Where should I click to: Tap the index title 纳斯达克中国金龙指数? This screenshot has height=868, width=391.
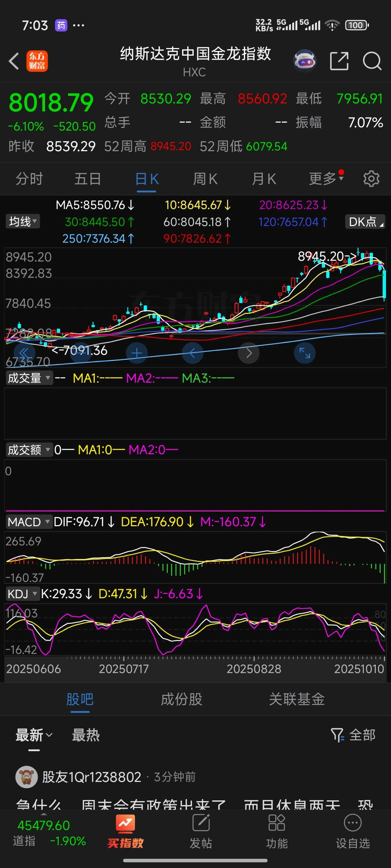tap(195, 54)
